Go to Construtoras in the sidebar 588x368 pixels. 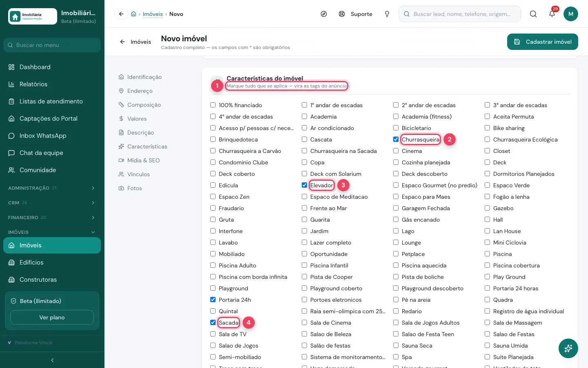(52, 280)
